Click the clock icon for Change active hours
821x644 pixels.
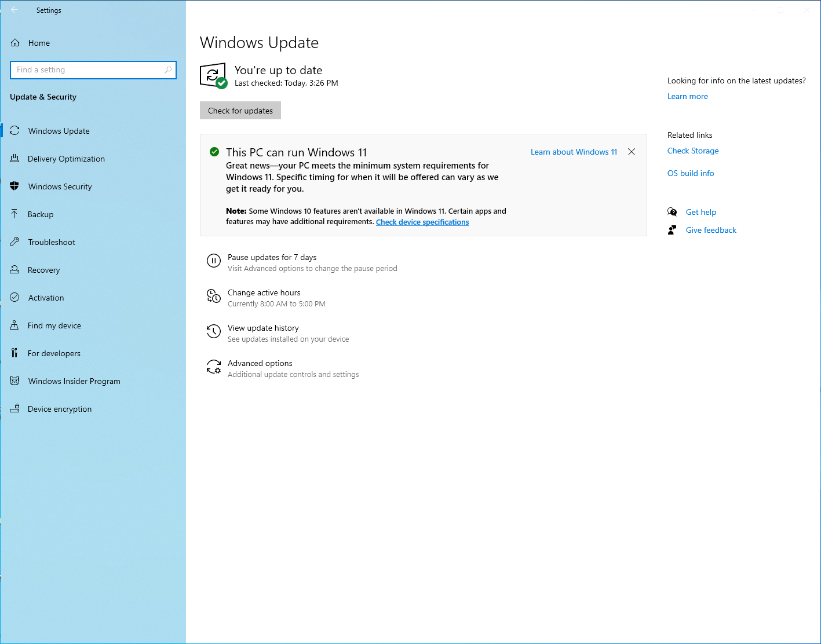tap(214, 297)
